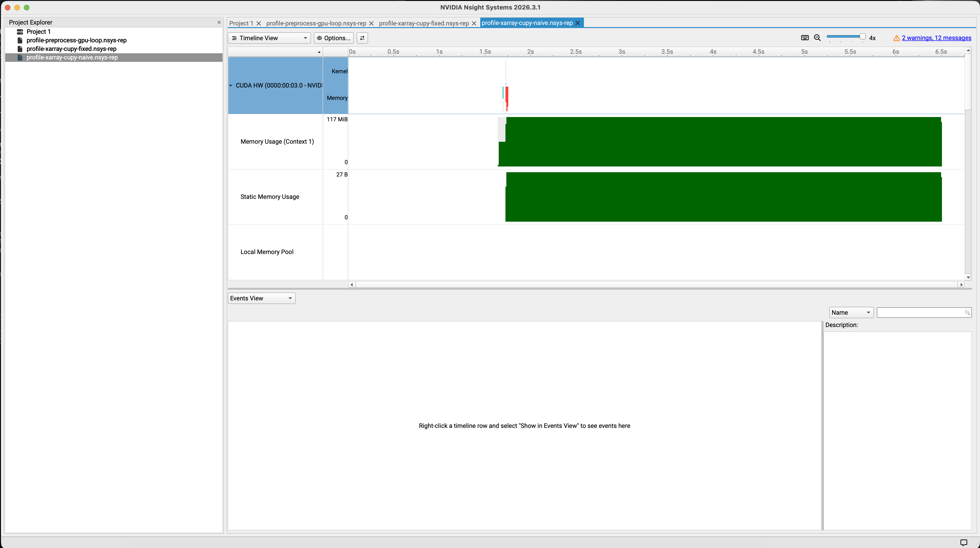980x548 pixels.
Task: Open the timeline Options dialog
Action: 334,38
